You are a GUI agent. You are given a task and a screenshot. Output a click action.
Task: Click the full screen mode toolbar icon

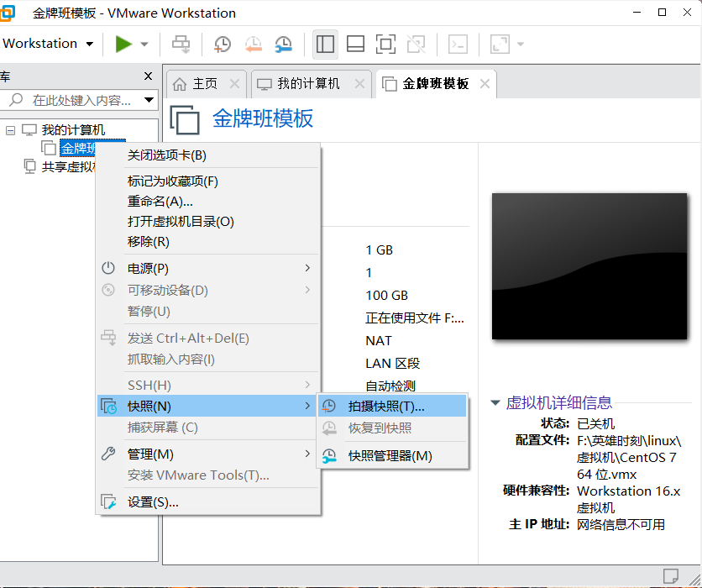point(385,44)
